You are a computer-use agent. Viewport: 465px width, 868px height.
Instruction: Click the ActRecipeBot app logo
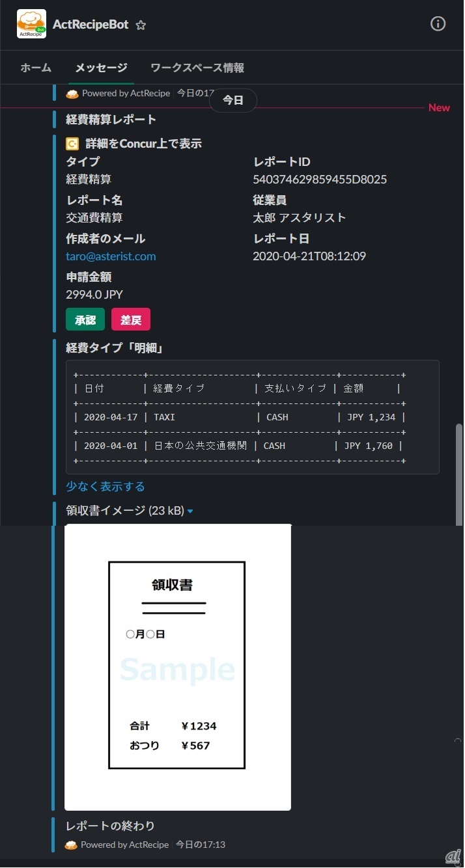(31, 24)
